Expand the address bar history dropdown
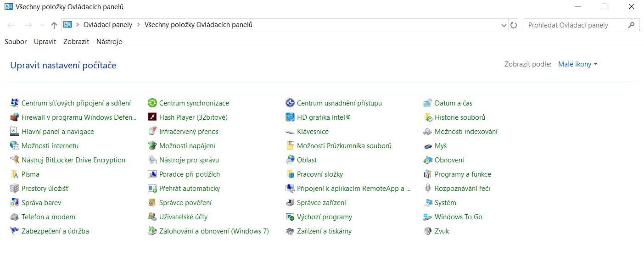The height and width of the screenshot is (267, 644). [504, 25]
